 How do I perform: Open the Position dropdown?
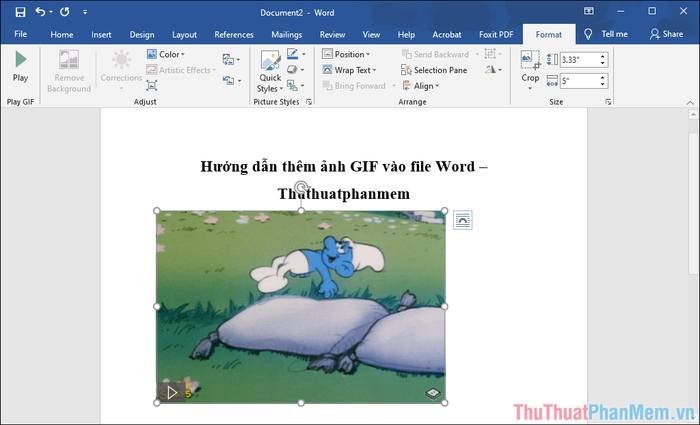coord(346,54)
